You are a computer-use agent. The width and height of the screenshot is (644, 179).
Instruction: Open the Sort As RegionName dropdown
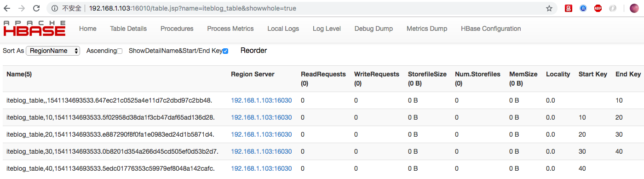point(53,51)
